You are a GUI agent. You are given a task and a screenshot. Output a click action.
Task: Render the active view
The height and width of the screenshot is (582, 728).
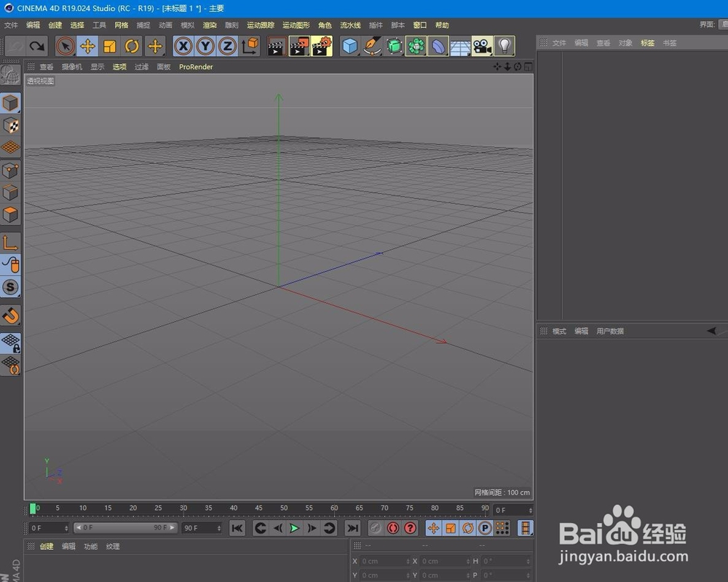tap(277, 46)
